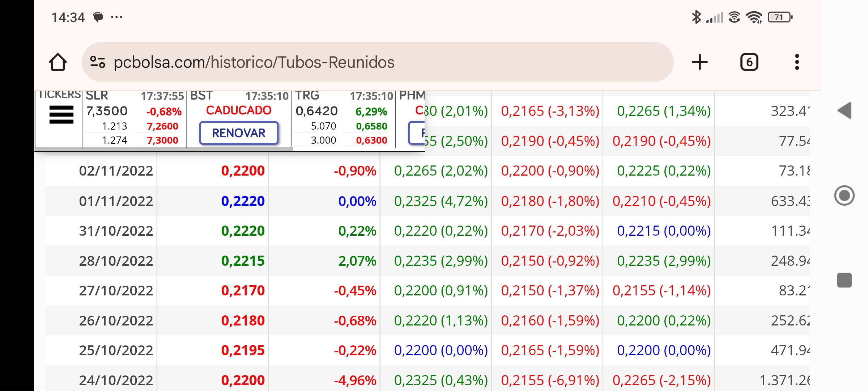Click the 2,07% change on 28/10/2022
The width and height of the screenshot is (868, 391).
[357, 261]
